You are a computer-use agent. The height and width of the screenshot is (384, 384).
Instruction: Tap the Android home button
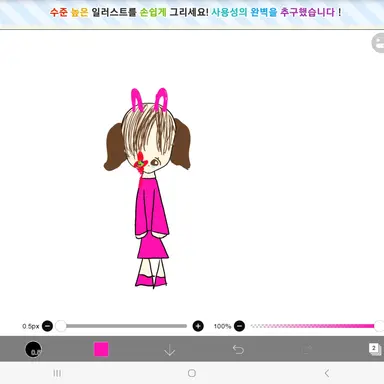point(192,373)
